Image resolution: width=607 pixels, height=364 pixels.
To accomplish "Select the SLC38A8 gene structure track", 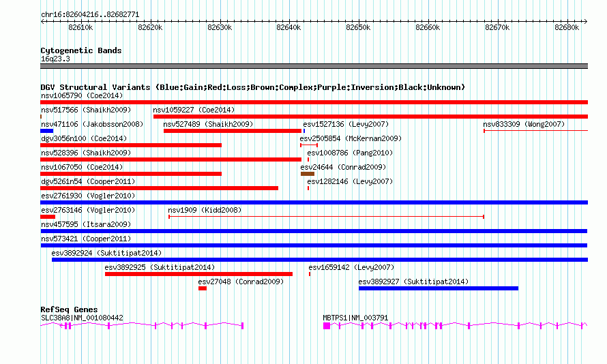I will [142, 326].
